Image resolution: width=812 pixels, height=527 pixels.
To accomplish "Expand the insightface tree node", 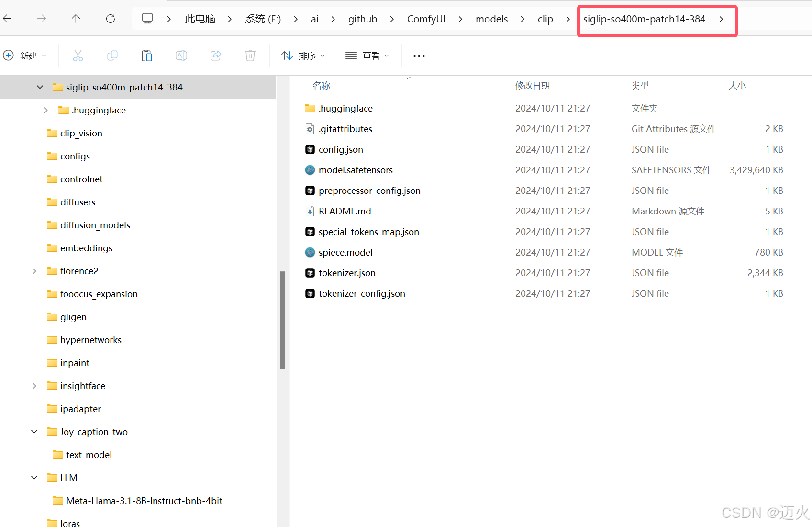I will [x=34, y=386].
